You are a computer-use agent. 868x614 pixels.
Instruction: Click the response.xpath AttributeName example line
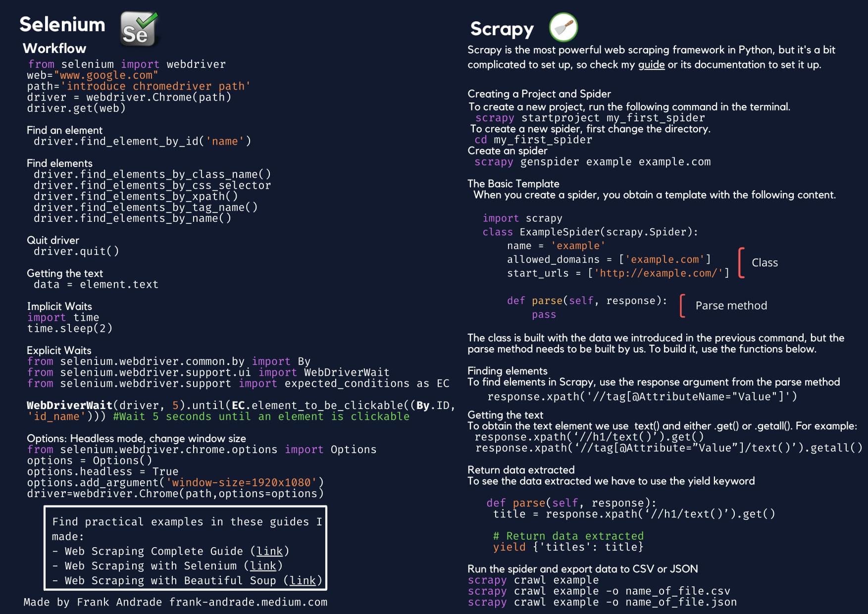tap(642, 397)
